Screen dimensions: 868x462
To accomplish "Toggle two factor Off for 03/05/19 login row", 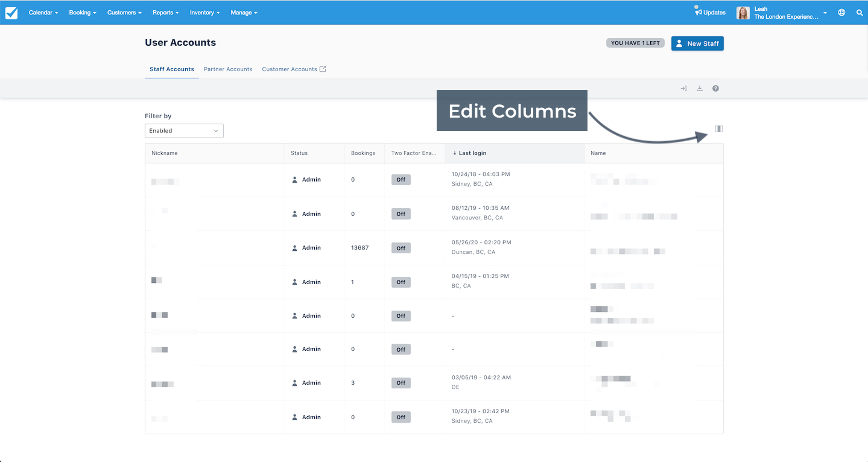I will [401, 383].
